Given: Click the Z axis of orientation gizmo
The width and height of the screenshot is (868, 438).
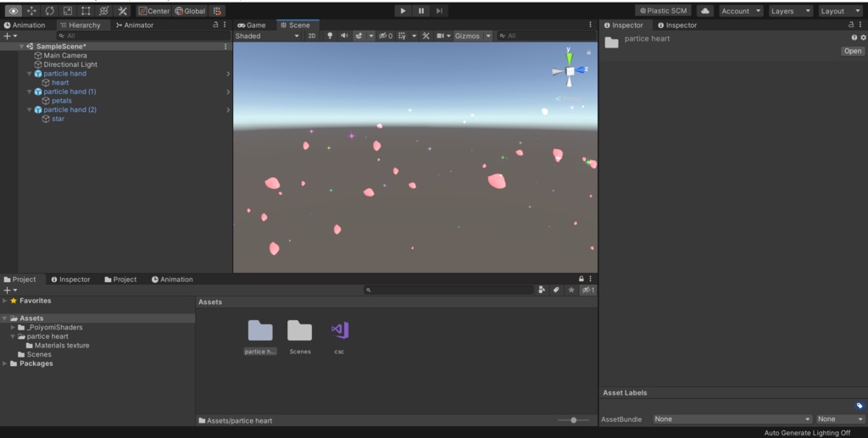Looking at the screenshot, I should 581,69.
